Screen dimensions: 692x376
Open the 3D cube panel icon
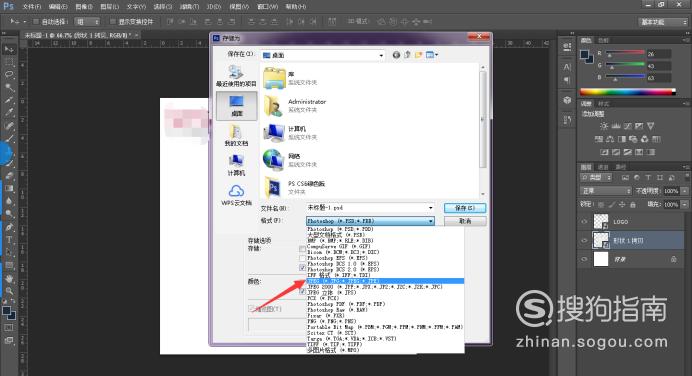click(x=567, y=100)
